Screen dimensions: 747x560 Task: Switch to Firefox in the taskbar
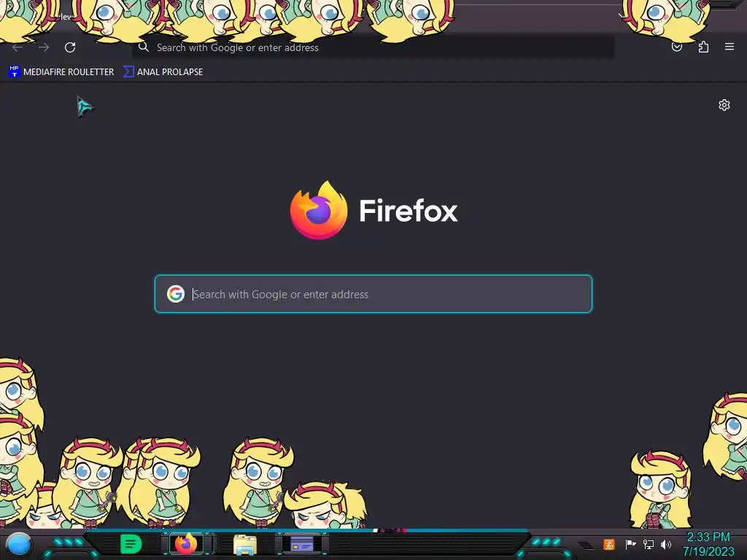click(x=186, y=543)
